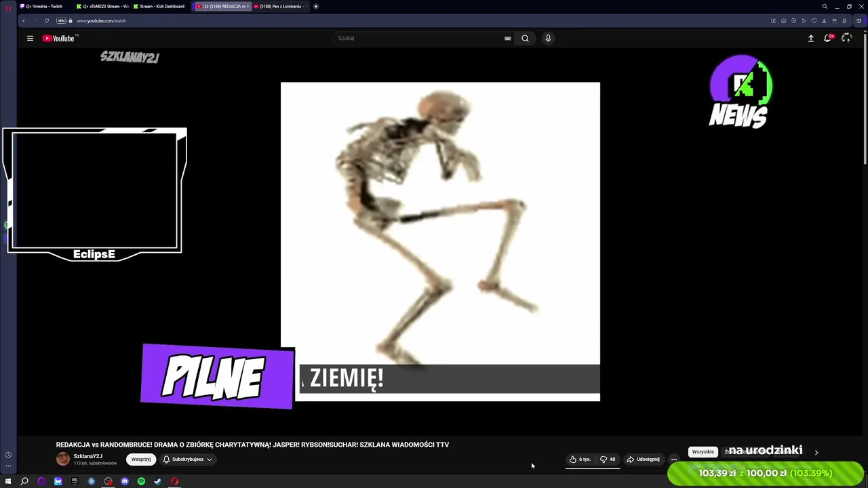Click the skeleton video player area
This screenshot has height=488, width=868.
pos(440,241)
